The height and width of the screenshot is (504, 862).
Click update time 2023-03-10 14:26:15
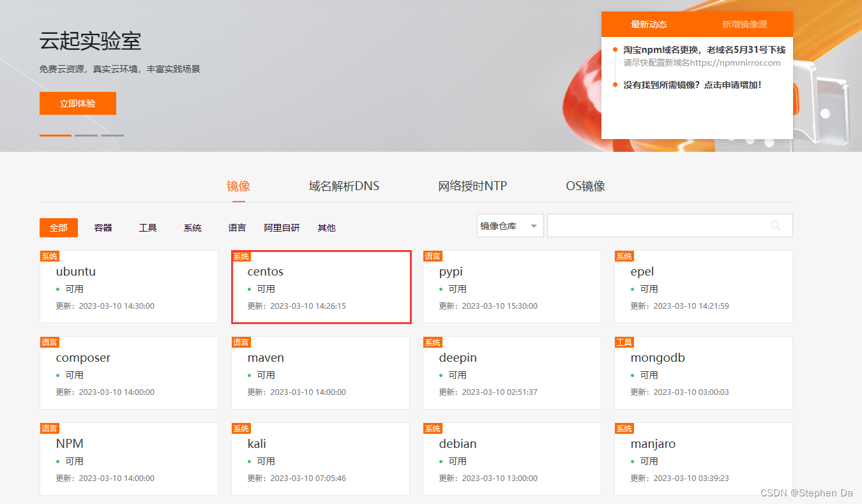pyautogui.click(x=308, y=306)
